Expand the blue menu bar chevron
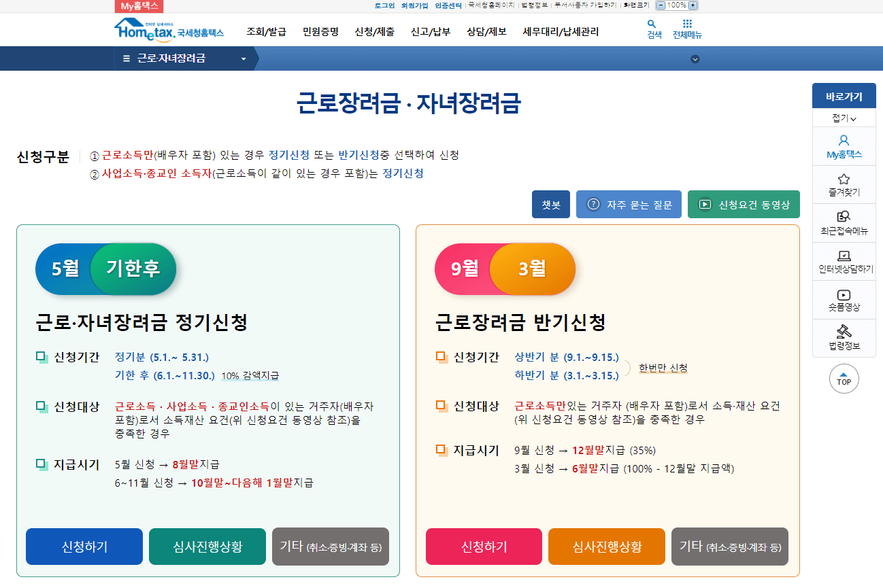The height and width of the screenshot is (588, 883). point(695,59)
